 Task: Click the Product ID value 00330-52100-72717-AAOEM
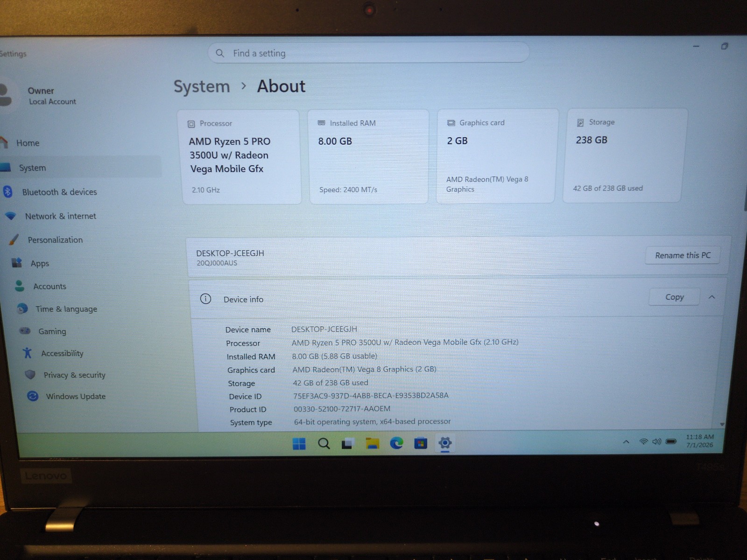pyautogui.click(x=342, y=408)
